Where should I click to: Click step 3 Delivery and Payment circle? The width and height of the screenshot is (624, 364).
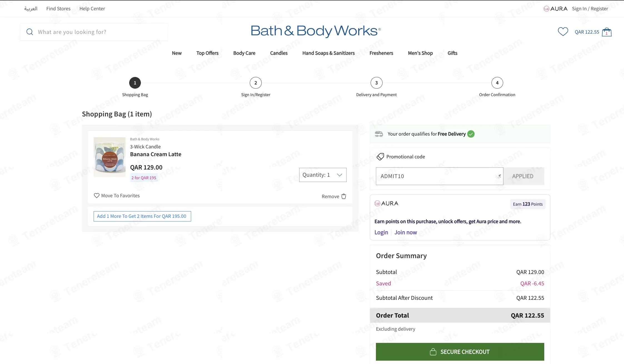click(x=376, y=83)
